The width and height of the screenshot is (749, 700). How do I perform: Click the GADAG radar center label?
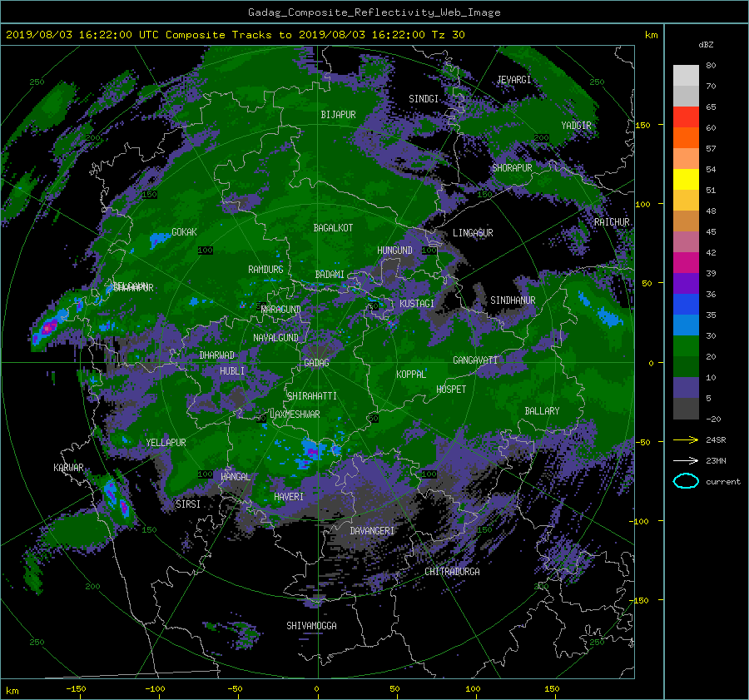316,363
